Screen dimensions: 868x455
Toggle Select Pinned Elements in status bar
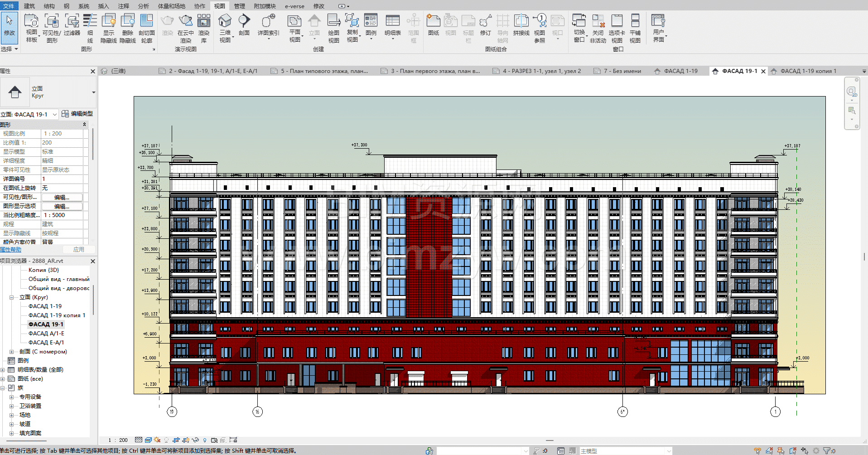point(781,450)
